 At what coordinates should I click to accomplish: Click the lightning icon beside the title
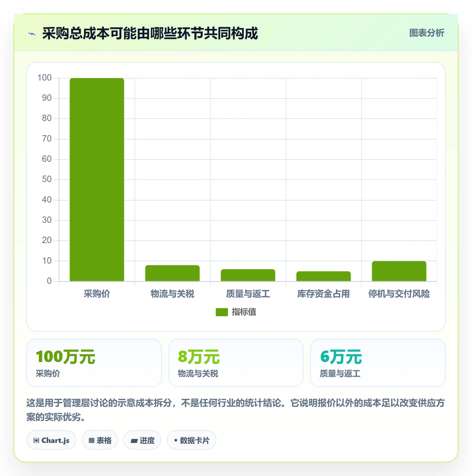pos(32,34)
